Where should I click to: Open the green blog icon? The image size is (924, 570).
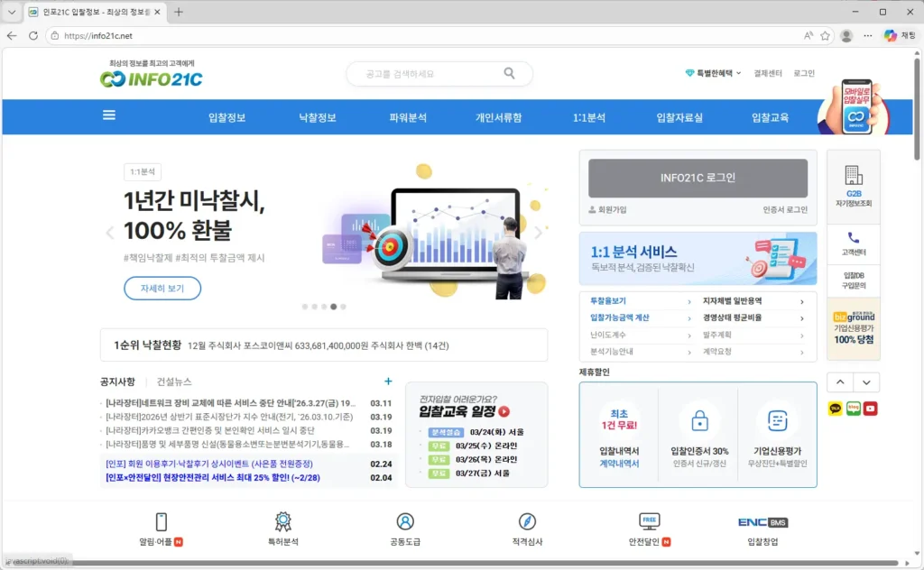click(853, 409)
